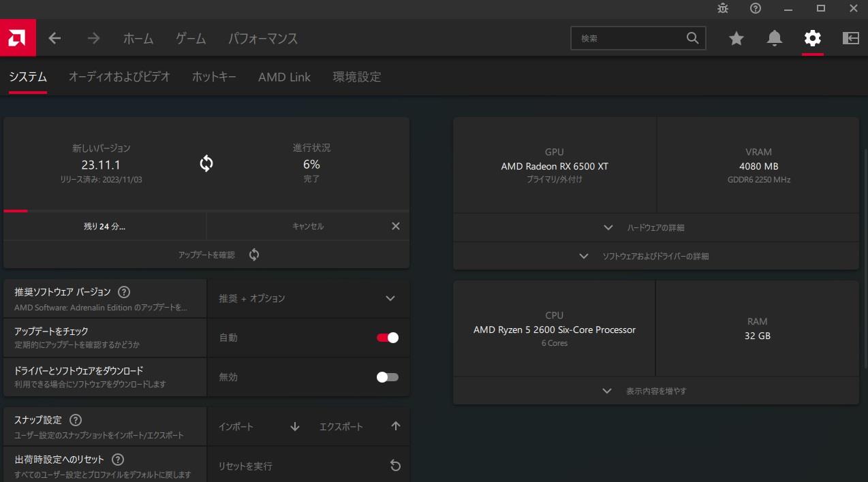The image size is (868, 482).
Task: Click the エクスポート up arrow icon
Action: pos(396,426)
